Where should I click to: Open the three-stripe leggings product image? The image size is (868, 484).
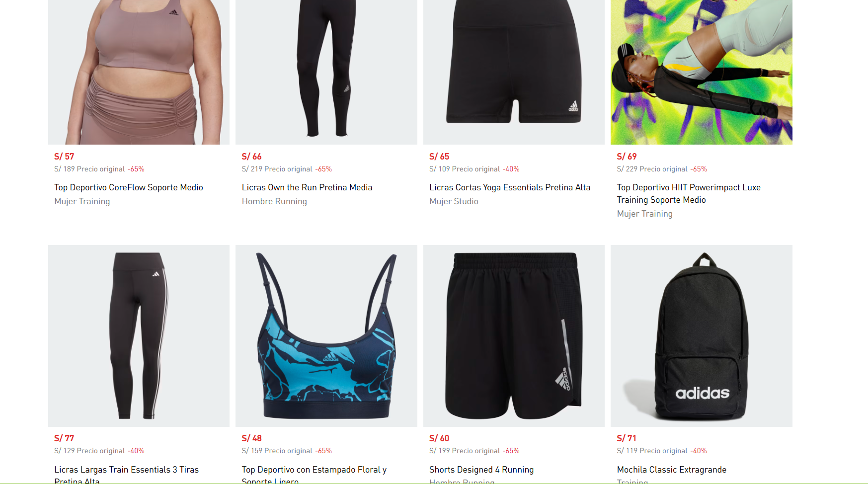click(x=139, y=336)
